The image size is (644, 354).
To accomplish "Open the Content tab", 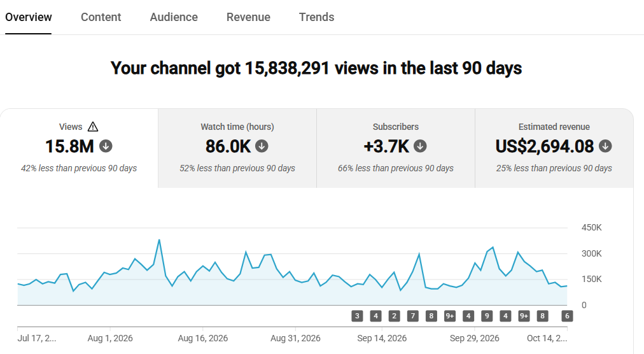I will pyautogui.click(x=101, y=17).
